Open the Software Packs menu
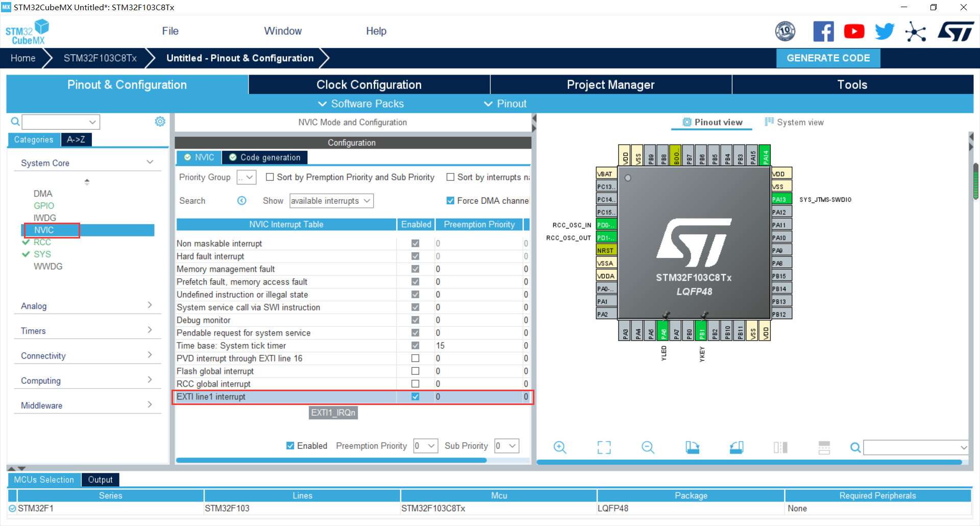This screenshot has height=526, width=980. [361, 104]
